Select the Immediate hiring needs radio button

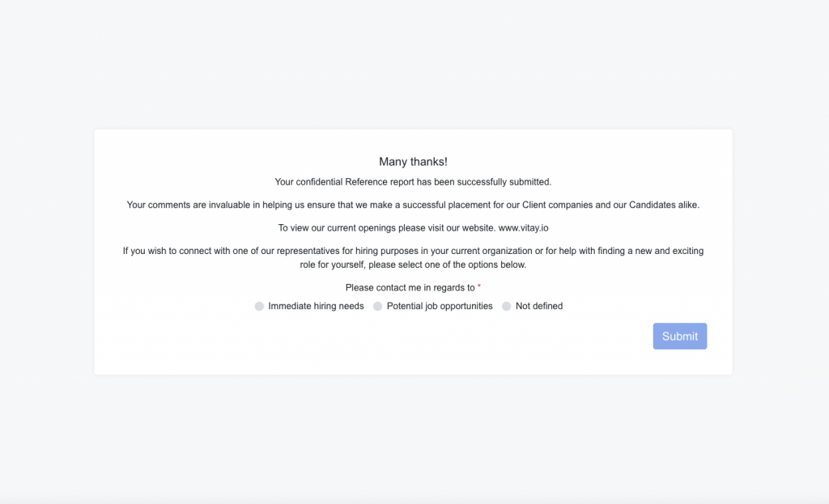click(x=259, y=307)
